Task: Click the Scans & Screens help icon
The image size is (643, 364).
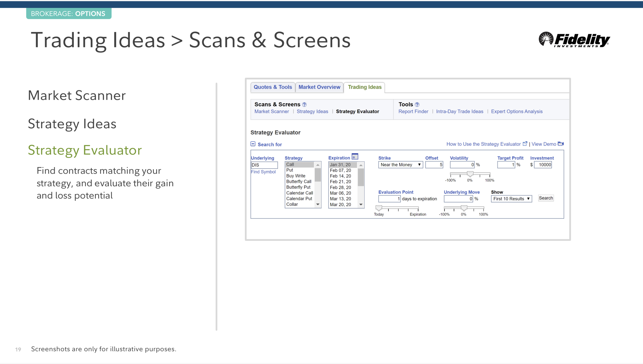Action: [304, 104]
